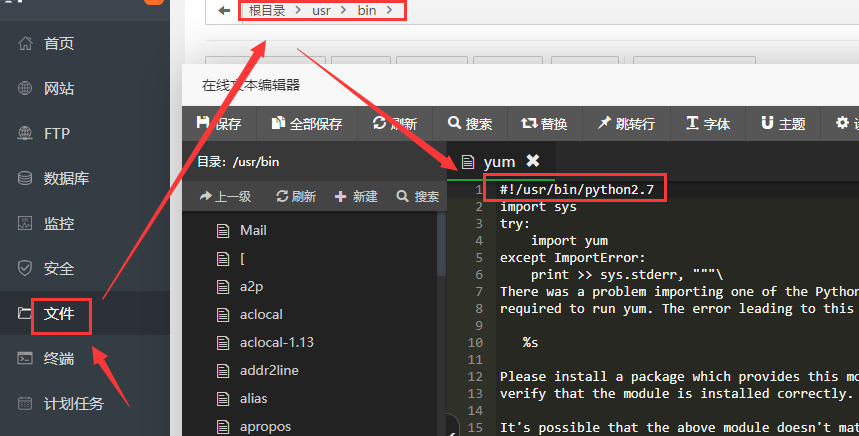Click the settings gear icon in editor toolbar

[x=842, y=123]
